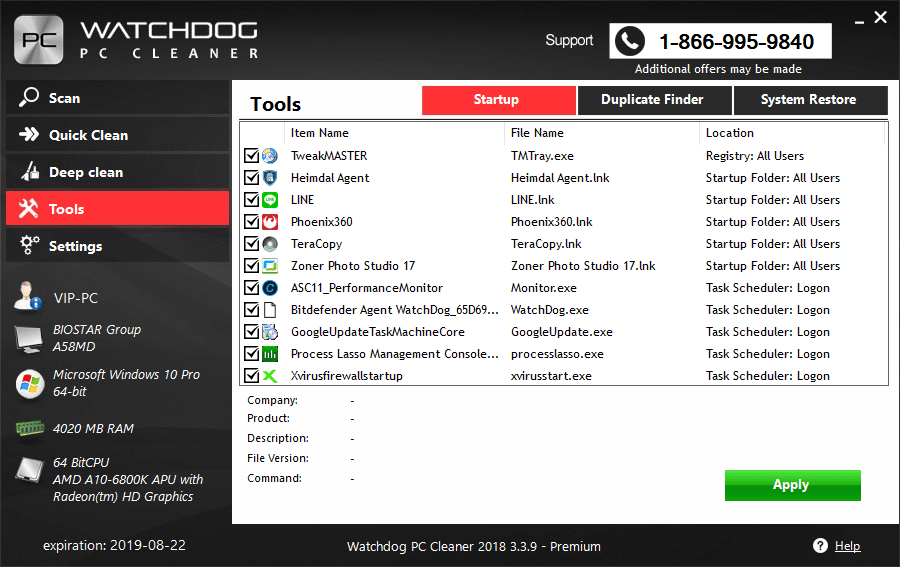Click the processlasso.exe file name cell
The image size is (900, 567).
557,354
